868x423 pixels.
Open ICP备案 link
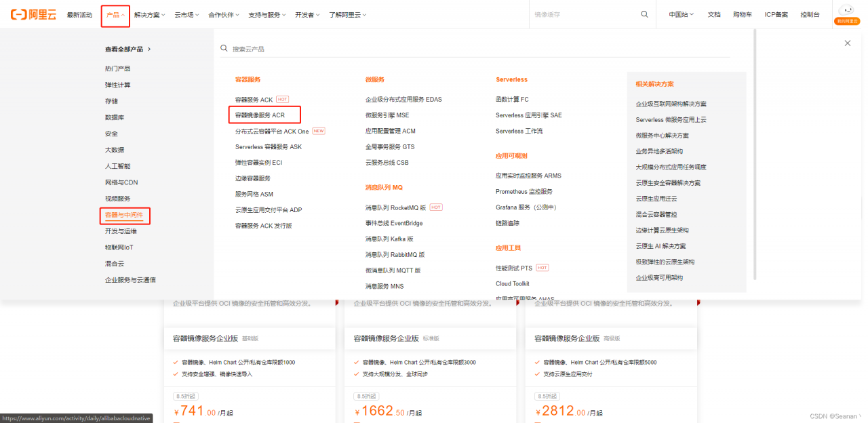click(x=776, y=15)
